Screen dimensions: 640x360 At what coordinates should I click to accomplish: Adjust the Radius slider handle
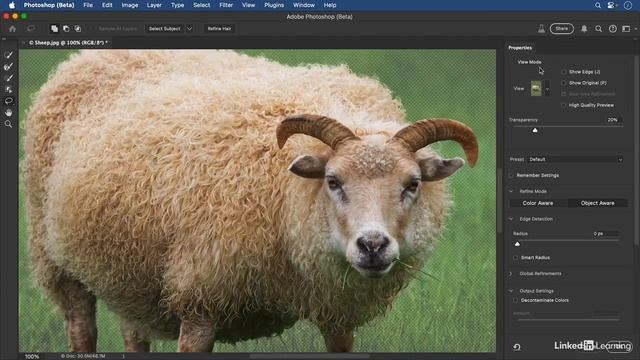point(517,244)
